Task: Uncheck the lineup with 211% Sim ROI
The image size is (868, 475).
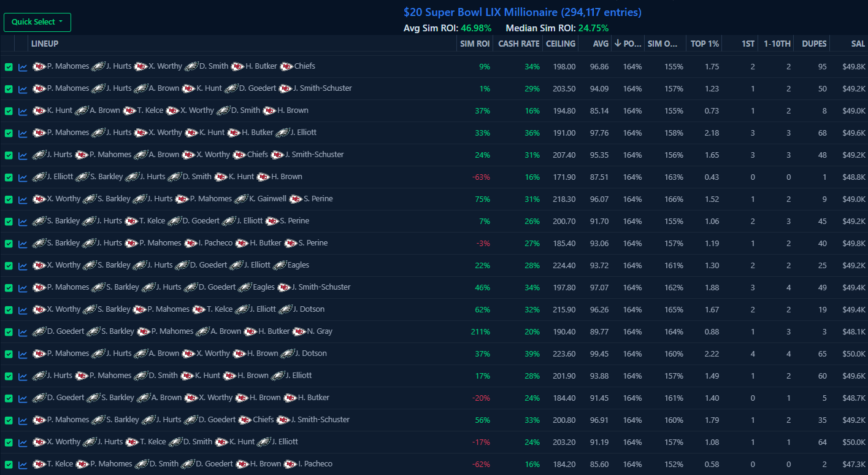Action: [9, 332]
